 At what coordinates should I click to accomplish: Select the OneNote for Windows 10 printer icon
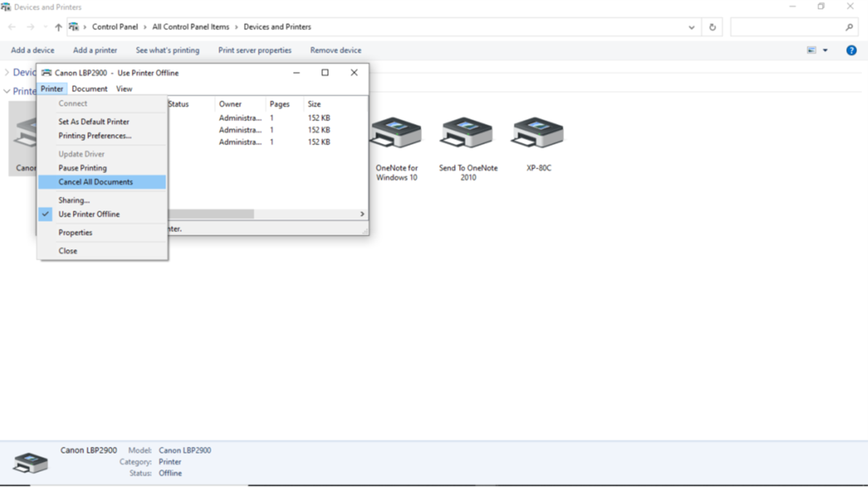(x=396, y=135)
